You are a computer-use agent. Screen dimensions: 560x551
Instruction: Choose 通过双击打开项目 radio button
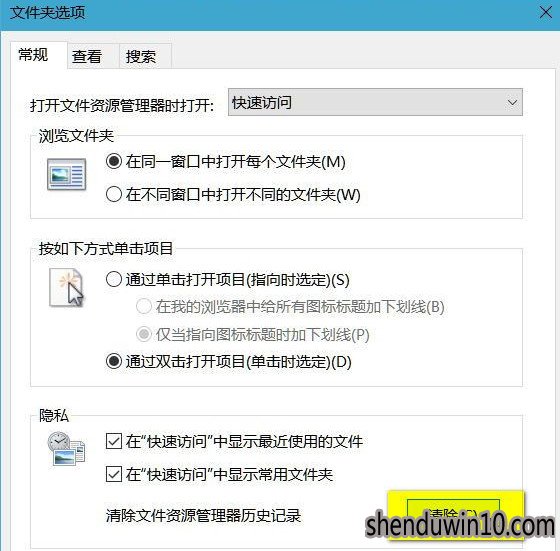point(114,362)
